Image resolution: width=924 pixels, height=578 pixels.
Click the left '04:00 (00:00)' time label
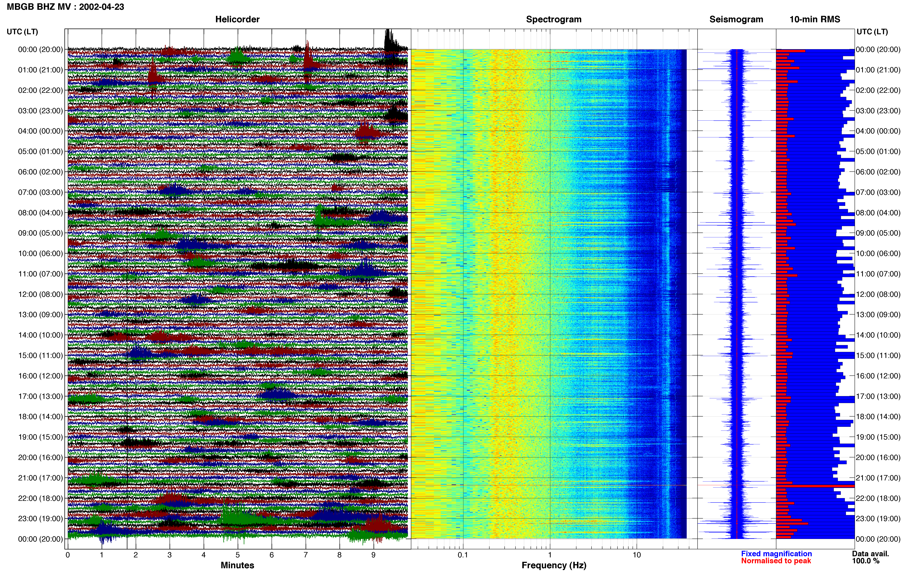40,131
